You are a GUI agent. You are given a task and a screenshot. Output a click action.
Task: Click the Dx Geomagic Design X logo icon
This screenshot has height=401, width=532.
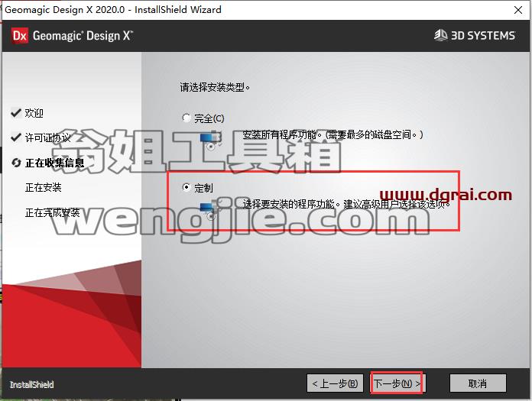[19, 36]
